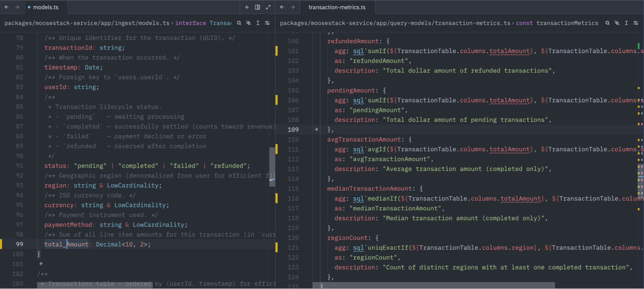Click forward arrow in the models.ts pane
The width and height of the screenshot is (644, 289).
17,7
